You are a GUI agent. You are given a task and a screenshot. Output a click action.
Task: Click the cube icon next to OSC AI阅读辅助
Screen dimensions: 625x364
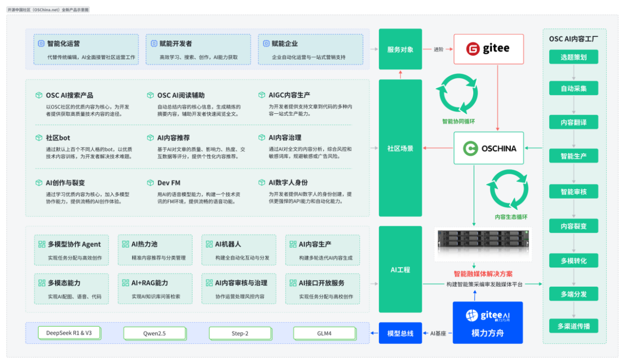pos(150,95)
